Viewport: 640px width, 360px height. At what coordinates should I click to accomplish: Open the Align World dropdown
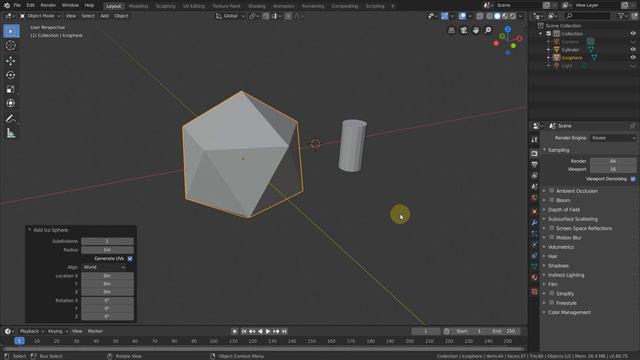tap(104, 267)
